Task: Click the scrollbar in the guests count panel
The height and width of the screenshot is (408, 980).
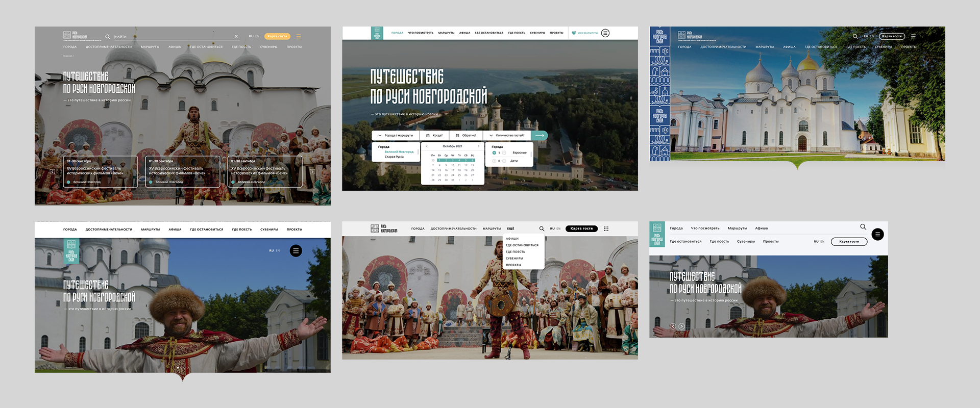Action: tap(531, 154)
